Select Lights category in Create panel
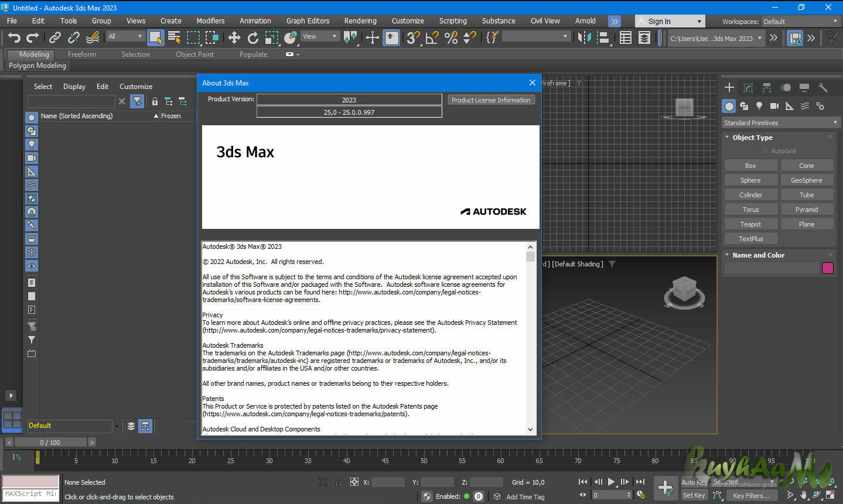Image resolution: width=843 pixels, height=504 pixels. click(759, 106)
